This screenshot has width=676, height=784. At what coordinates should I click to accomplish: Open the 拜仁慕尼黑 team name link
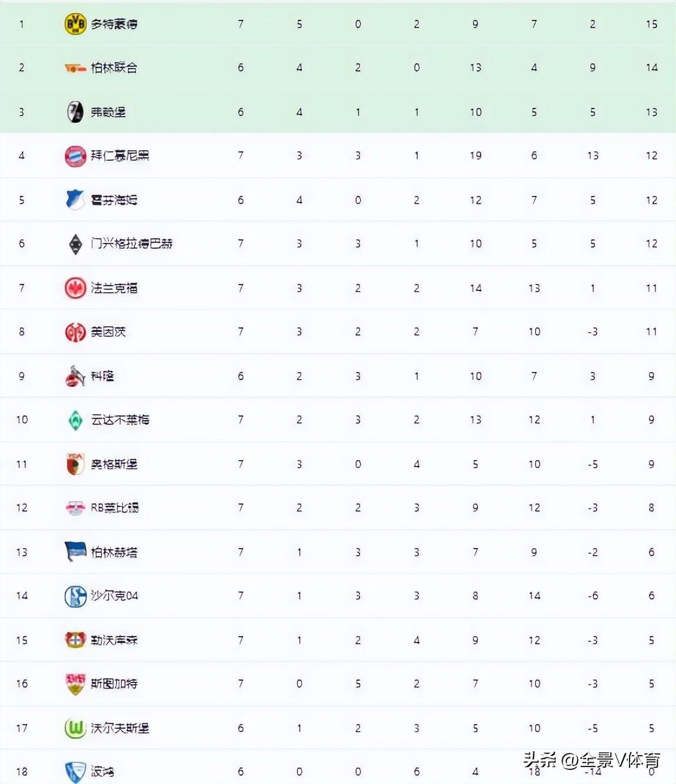click(120, 156)
